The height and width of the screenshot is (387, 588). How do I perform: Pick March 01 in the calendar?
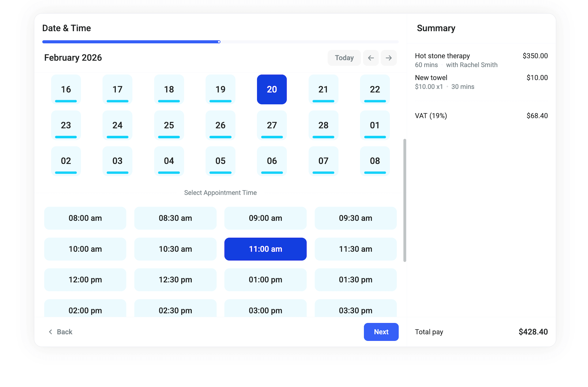tap(375, 125)
